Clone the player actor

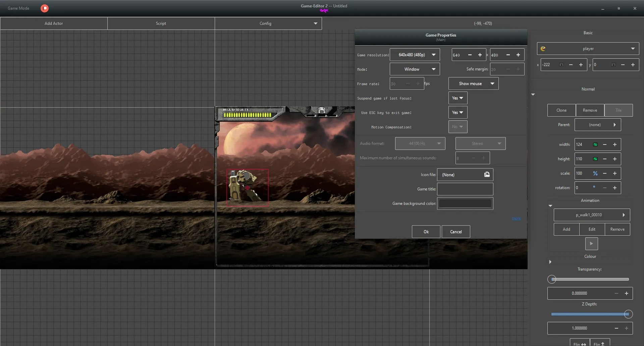[x=561, y=110]
